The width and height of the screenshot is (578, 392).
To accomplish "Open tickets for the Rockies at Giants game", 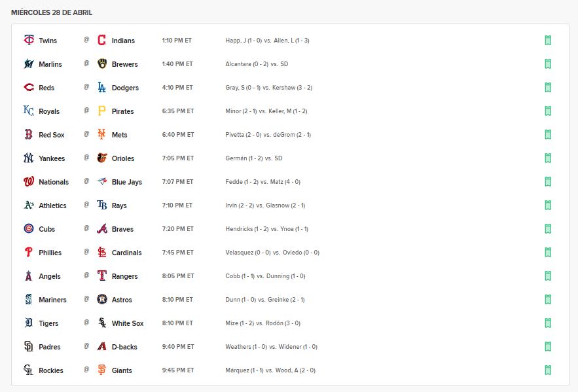I will [x=548, y=370].
